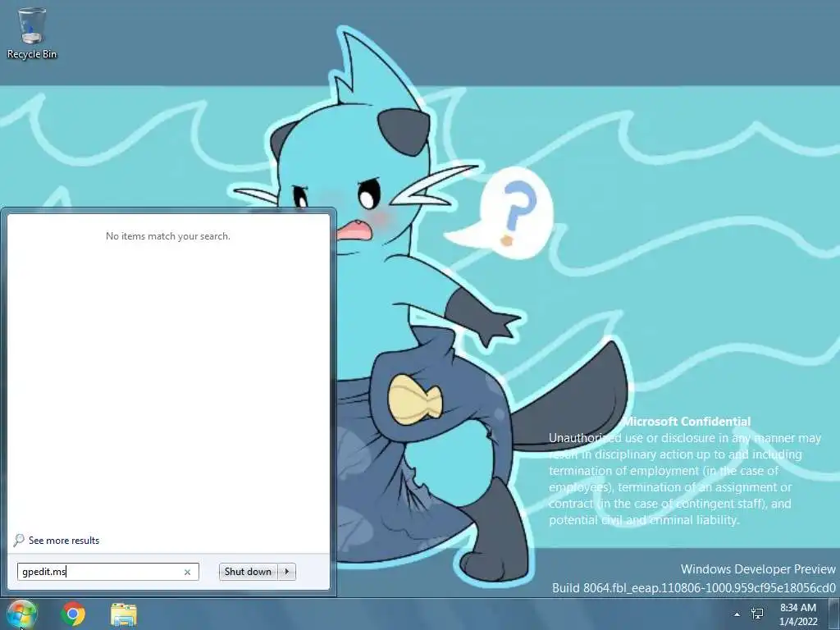Expand the Shut down options arrow
Screen dimensions: 840x630
287,572
